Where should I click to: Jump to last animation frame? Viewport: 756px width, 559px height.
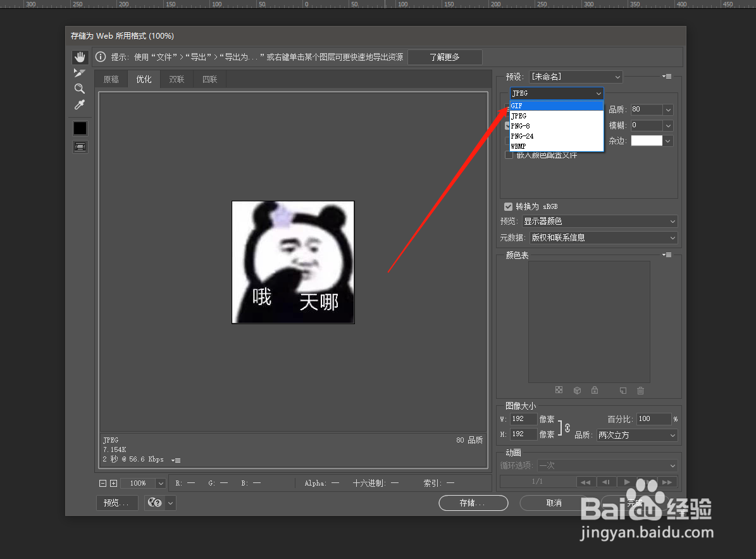(667, 482)
